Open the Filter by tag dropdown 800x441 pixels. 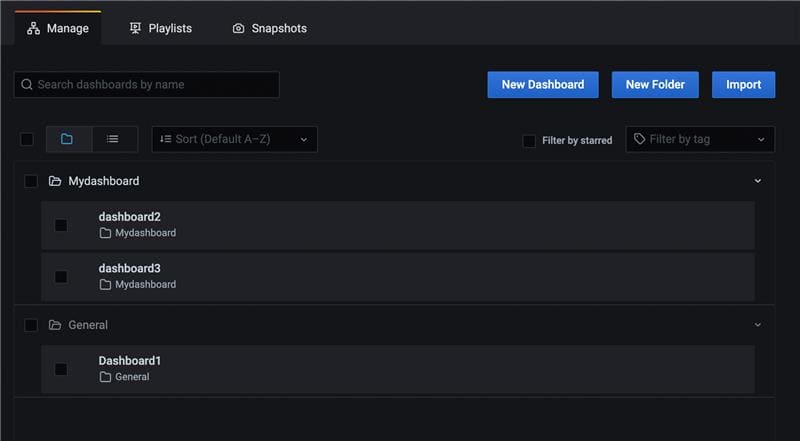(x=700, y=139)
